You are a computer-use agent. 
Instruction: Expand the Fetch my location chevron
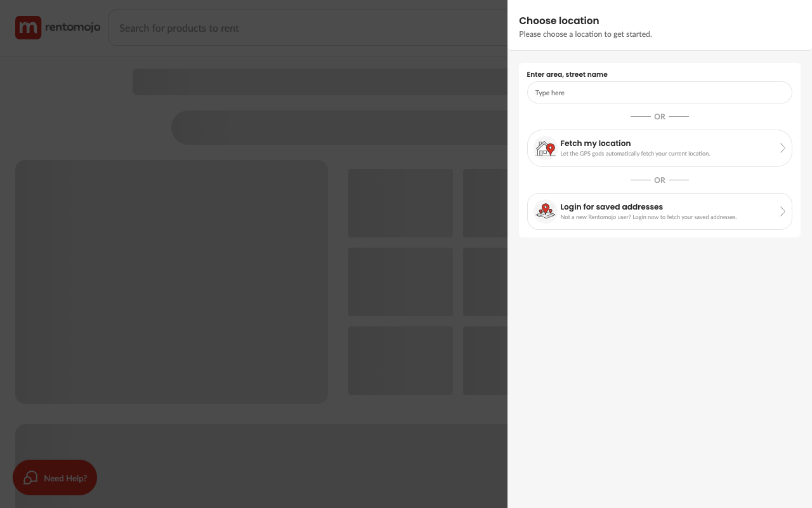(x=783, y=148)
